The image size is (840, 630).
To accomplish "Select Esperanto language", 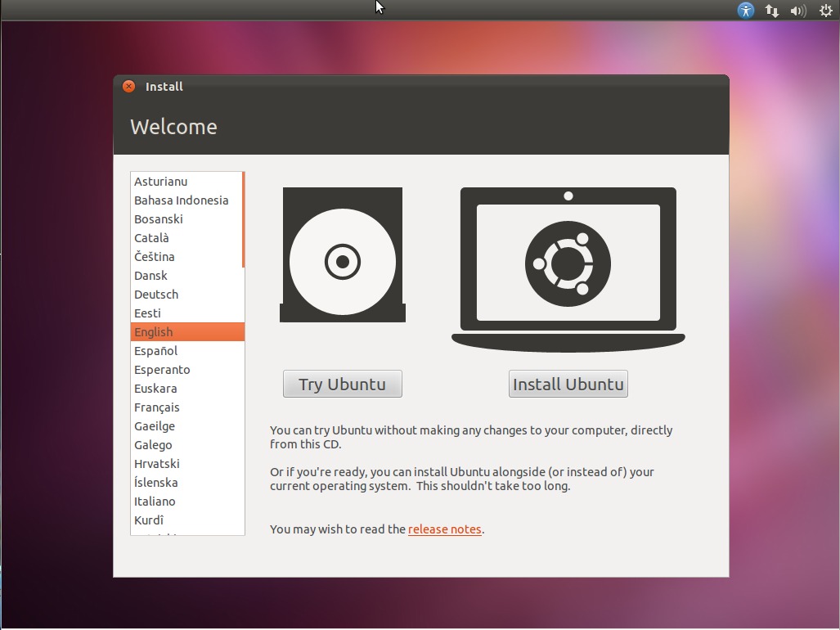I will click(x=186, y=370).
